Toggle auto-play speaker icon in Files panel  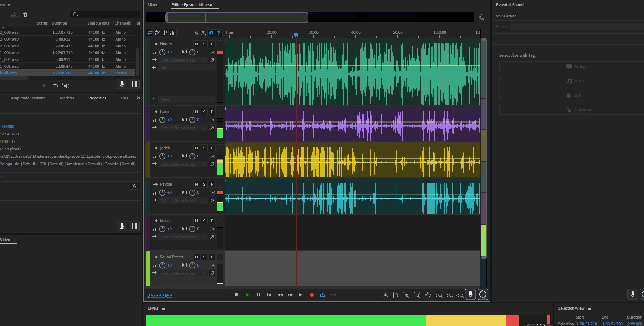pyautogui.click(x=66, y=86)
